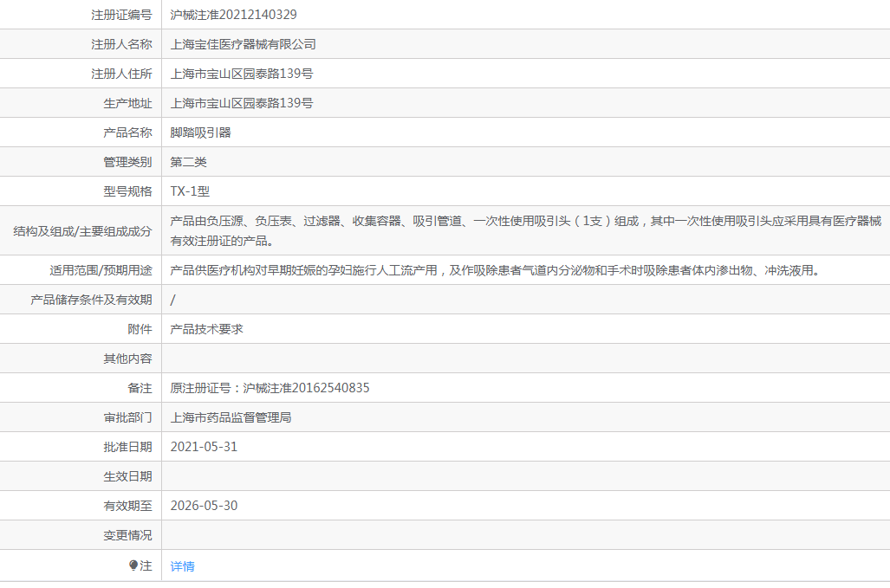This screenshot has height=588, width=890.
Task: Click the 批准日期 label
Action: pos(127,447)
